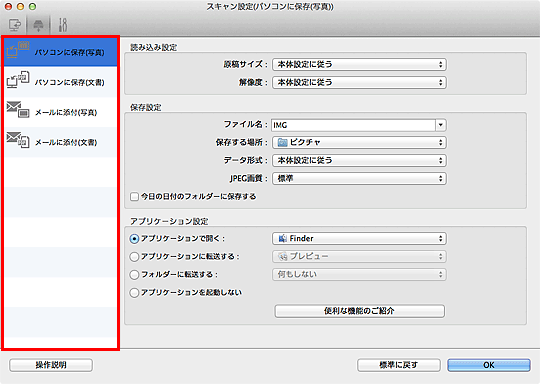Close the window with the red button
540x384 pixels.
[x=9, y=6]
